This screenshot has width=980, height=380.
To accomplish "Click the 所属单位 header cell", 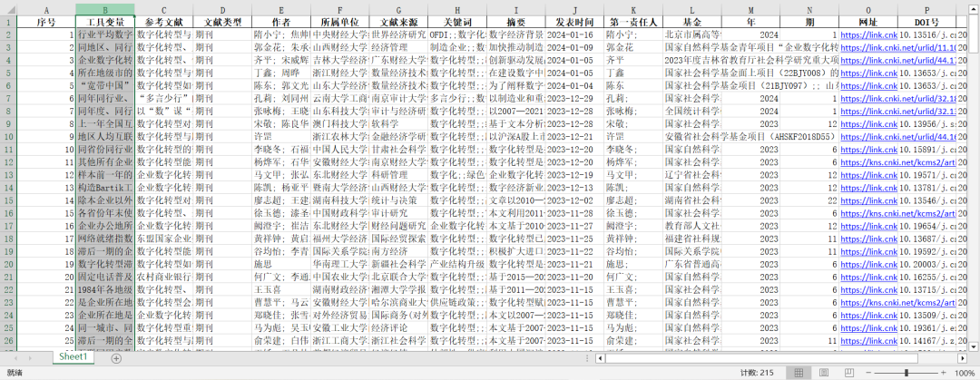I will 340,22.
